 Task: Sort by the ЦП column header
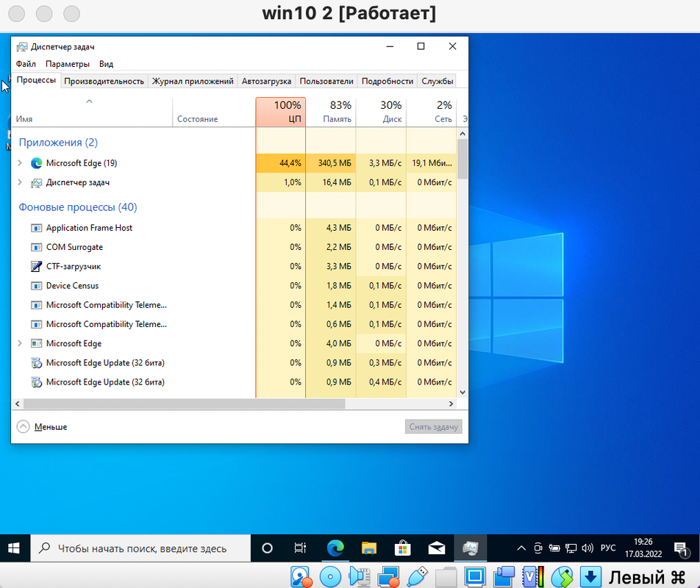point(281,112)
